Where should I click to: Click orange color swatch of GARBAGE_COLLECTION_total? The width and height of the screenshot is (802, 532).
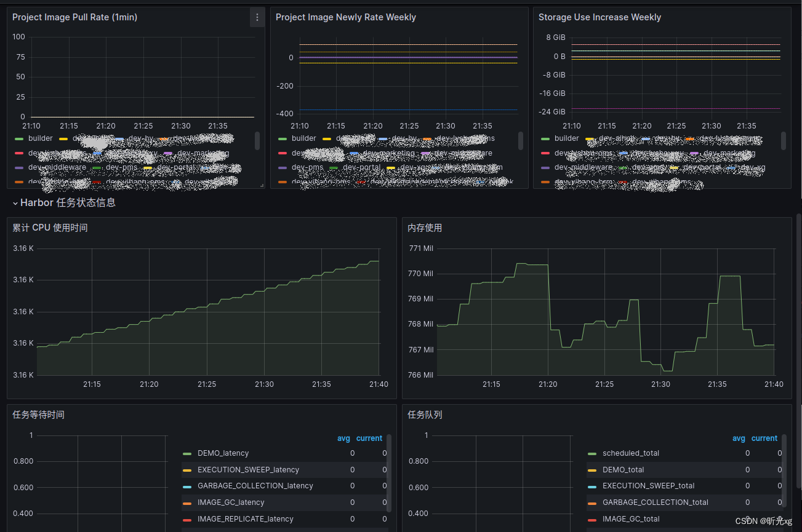click(x=592, y=503)
